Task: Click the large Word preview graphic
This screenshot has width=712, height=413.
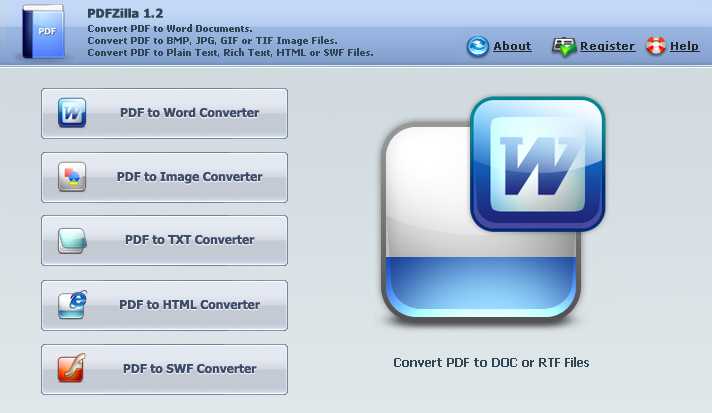Action: pyautogui.click(x=494, y=209)
